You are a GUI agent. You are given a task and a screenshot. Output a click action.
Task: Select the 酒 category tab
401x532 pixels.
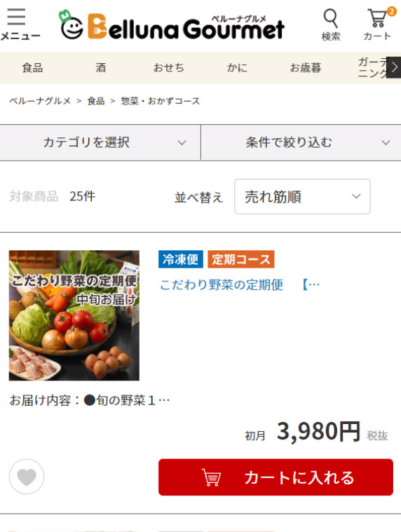point(100,67)
